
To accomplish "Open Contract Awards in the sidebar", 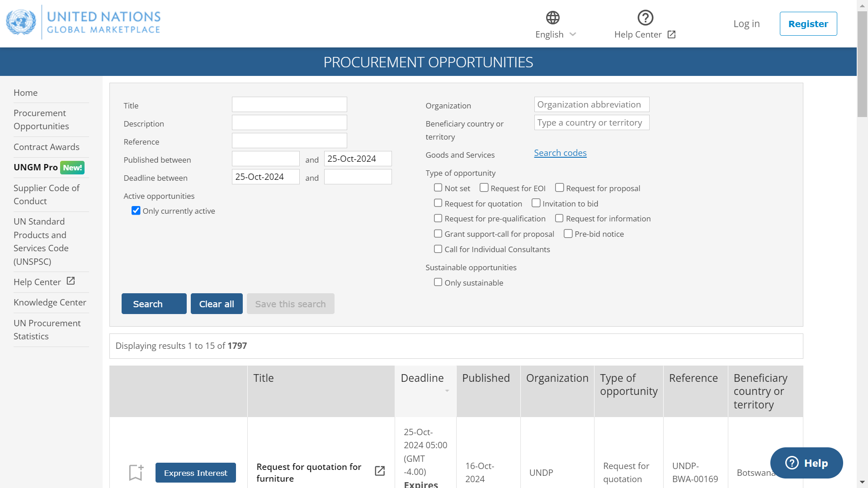I will coord(47,147).
